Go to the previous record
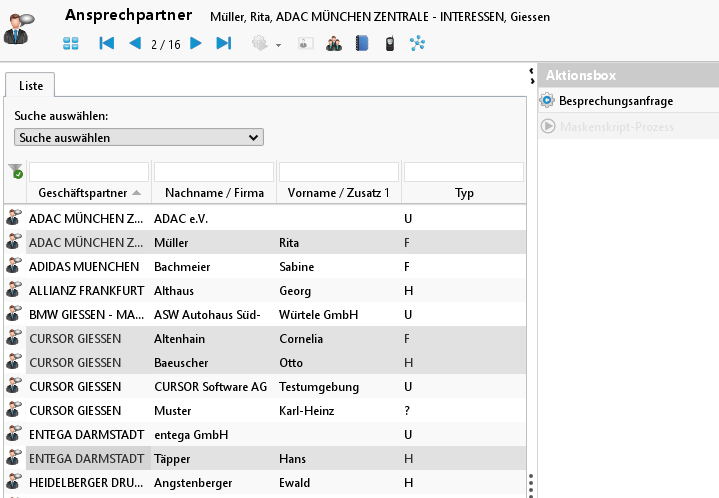This screenshot has height=498, width=719. click(x=135, y=43)
